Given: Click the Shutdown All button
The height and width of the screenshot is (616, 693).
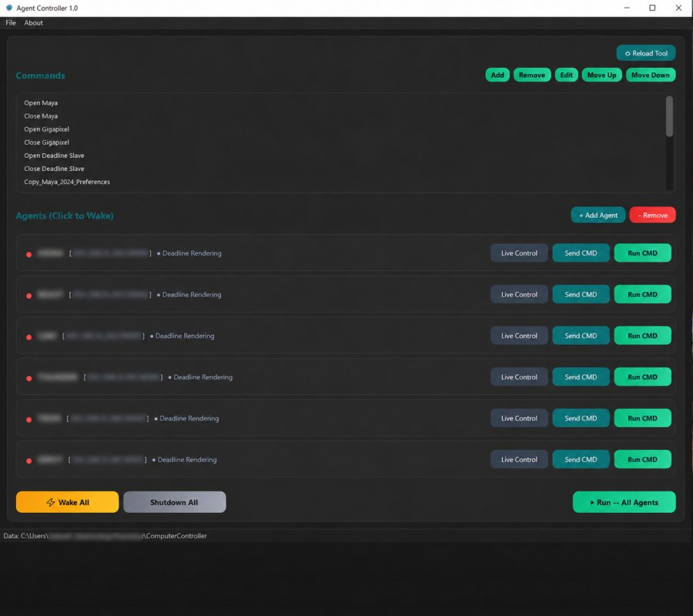Looking at the screenshot, I should (175, 502).
